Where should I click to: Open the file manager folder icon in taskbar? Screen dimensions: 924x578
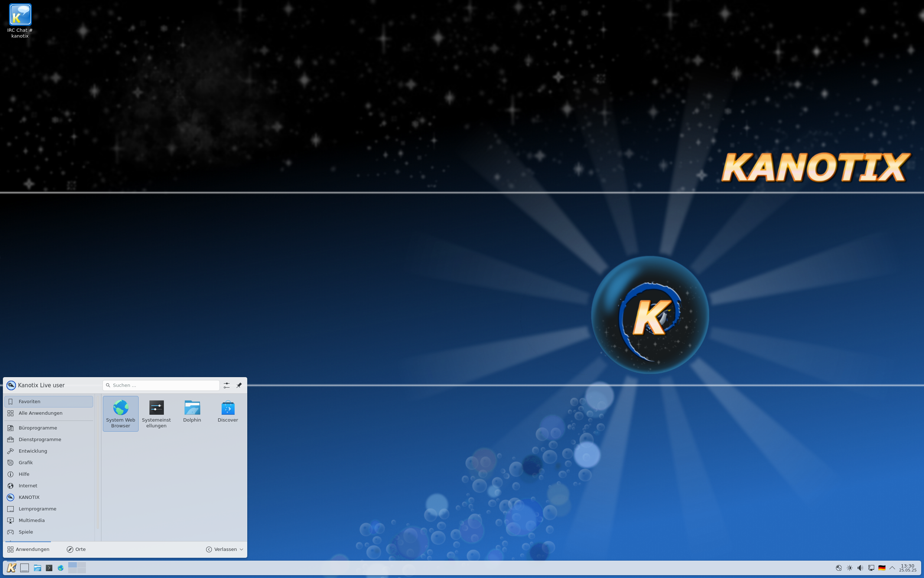click(37, 568)
